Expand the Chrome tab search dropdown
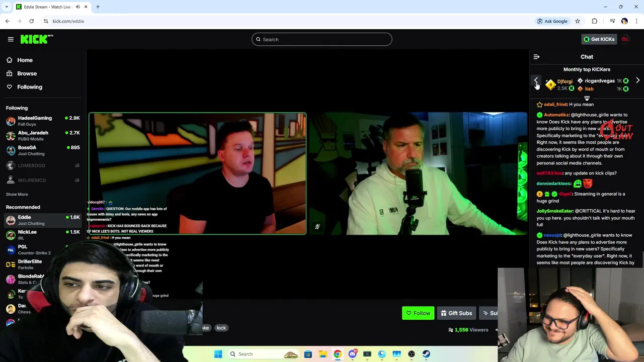The height and width of the screenshot is (362, 644). [6, 7]
